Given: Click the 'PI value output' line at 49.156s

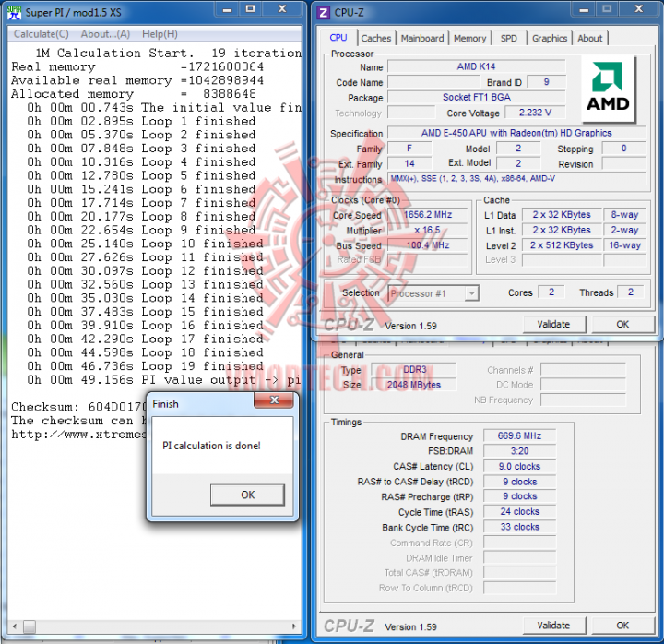Looking at the screenshot, I should (x=164, y=379).
